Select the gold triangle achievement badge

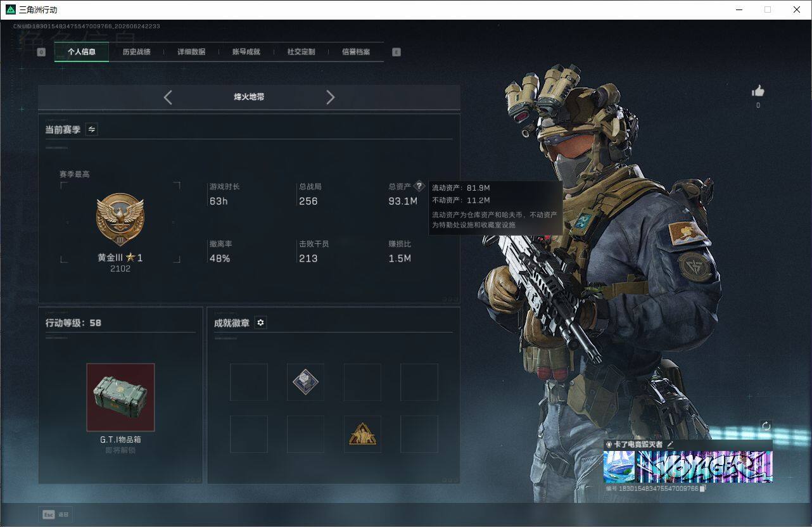coord(362,434)
